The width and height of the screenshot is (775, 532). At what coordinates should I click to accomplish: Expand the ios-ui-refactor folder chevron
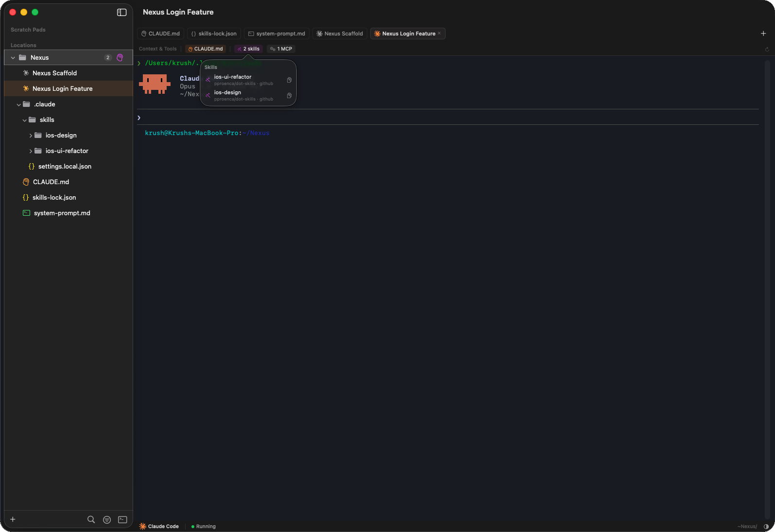pos(31,151)
